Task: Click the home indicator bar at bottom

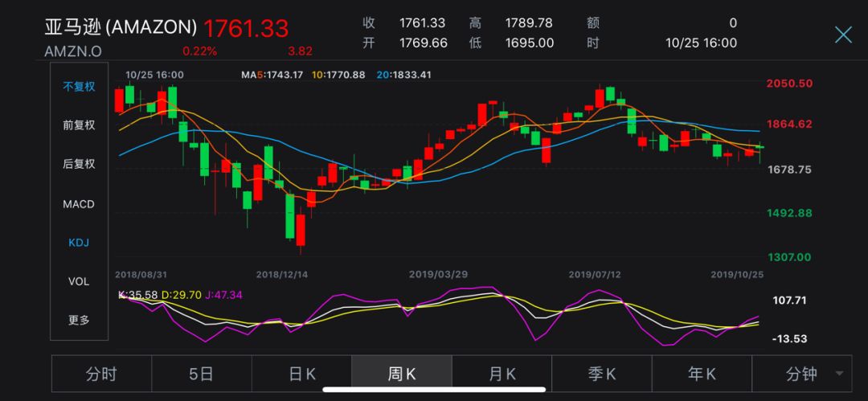Action: (434, 390)
